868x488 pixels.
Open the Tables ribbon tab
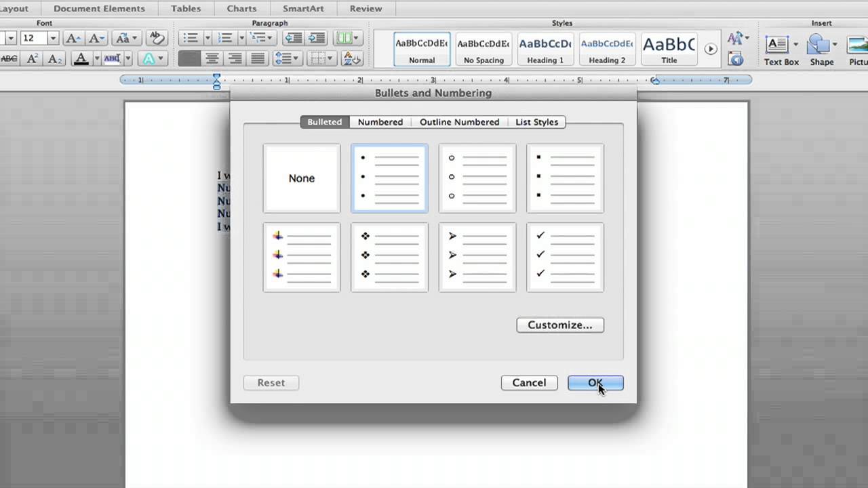(186, 9)
